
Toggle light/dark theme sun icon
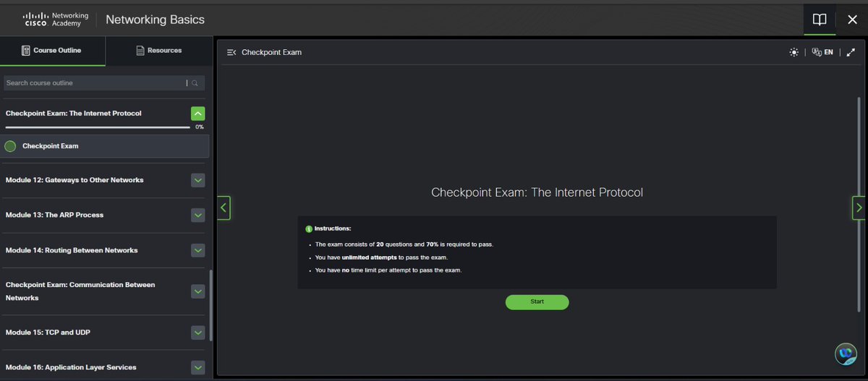coord(794,53)
